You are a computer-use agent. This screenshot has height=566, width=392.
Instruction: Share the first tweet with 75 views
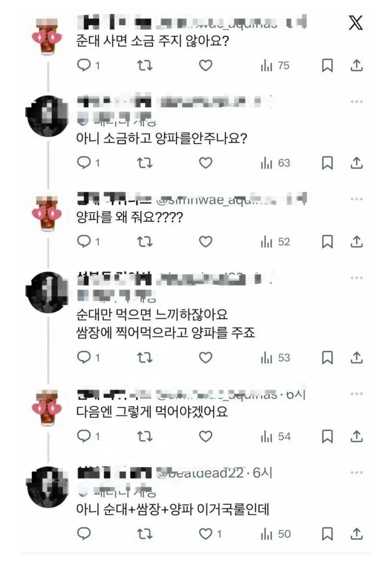click(356, 65)
